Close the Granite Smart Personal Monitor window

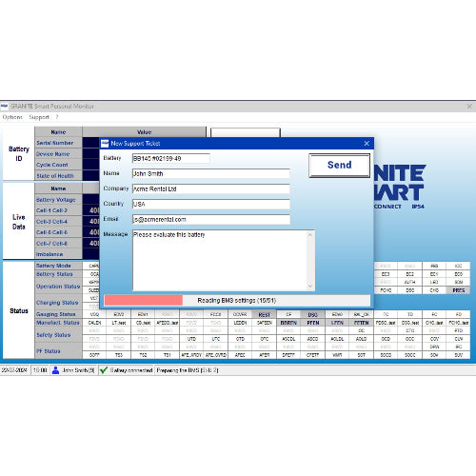(x=469, y=107)
